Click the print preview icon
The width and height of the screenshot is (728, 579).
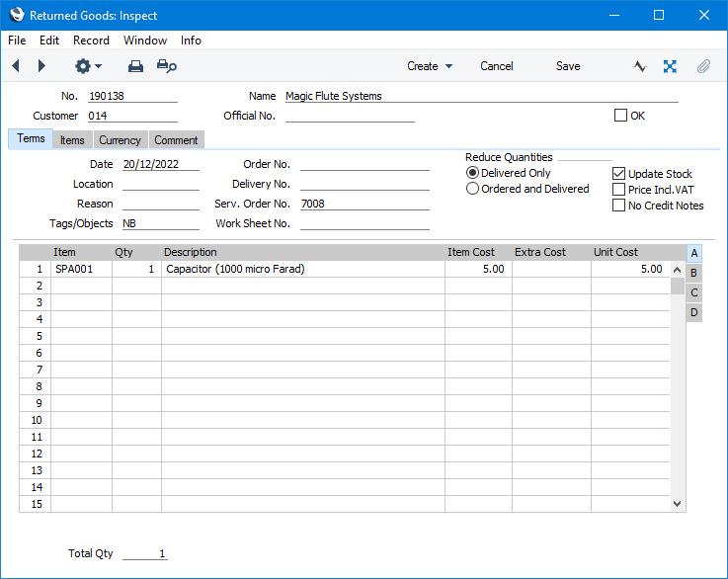pos(167,66)
